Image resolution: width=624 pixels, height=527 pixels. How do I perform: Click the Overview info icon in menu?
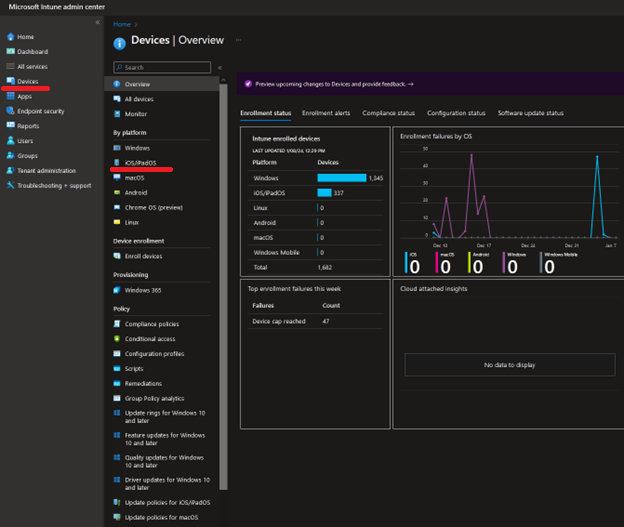[x=117, y=84]
